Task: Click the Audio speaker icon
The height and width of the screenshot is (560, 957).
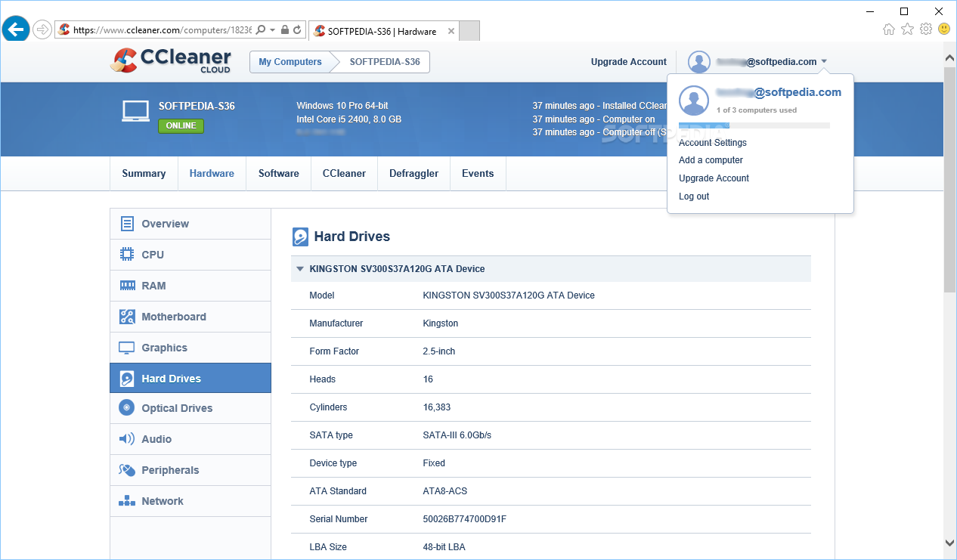Action: click(127, 439)
